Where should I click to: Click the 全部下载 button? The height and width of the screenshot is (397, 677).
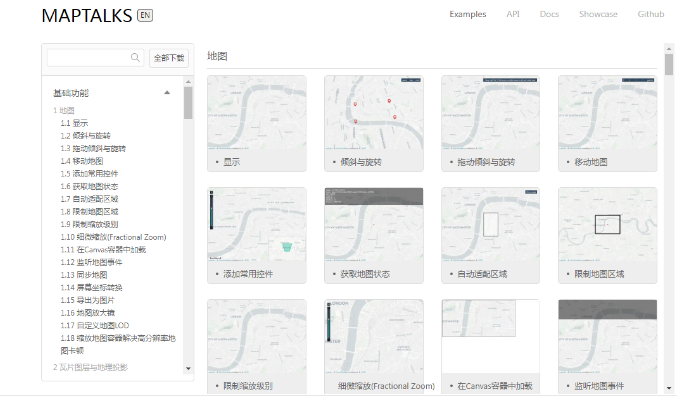click(x=169, y=58)
